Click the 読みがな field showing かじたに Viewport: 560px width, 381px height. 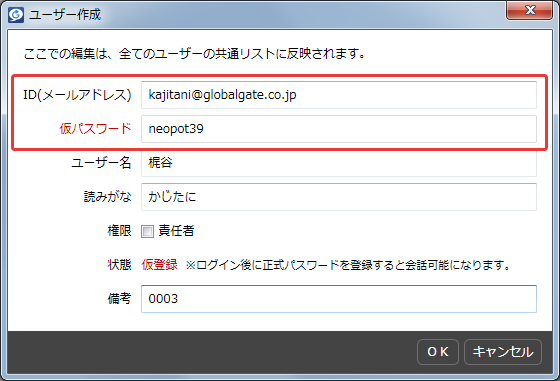click(x=339, y=197)
